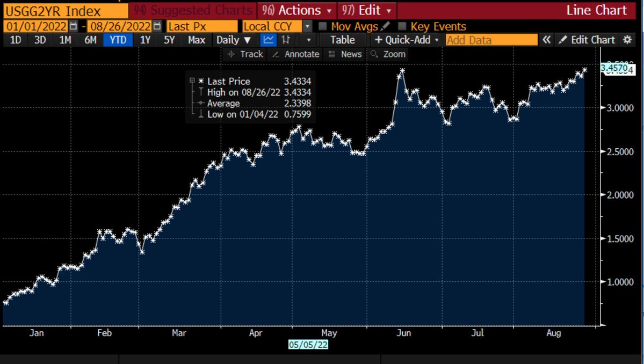Enable the Mov Avgs checkbox
The image size is (644, 364).
click(323, 26)
